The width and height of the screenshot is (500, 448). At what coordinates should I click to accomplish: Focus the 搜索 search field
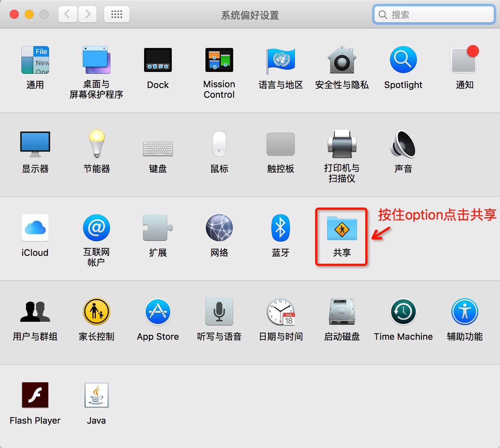pyautogui.click(x=434, y=15)
